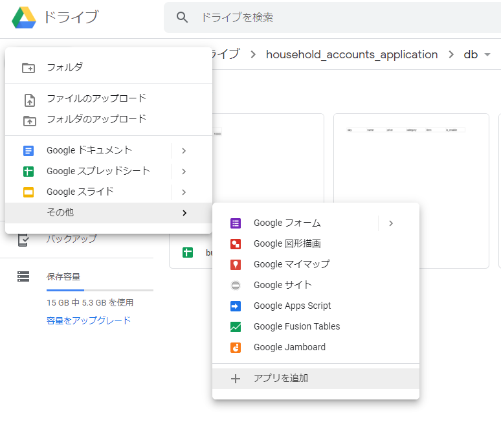Choose アプリを追加 in submenu
Image resolution: width=501 pixels, height=448 pixels.
tap(316, 379)
